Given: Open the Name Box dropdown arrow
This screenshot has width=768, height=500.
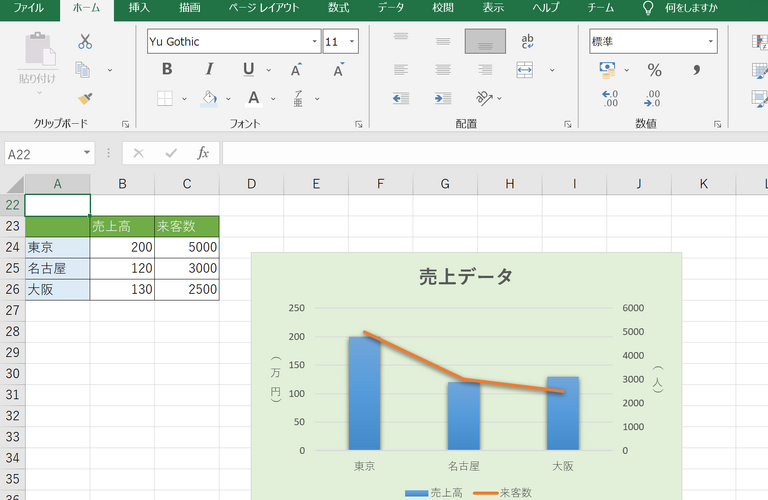Looking at the screenshot, I should point(87,153).
